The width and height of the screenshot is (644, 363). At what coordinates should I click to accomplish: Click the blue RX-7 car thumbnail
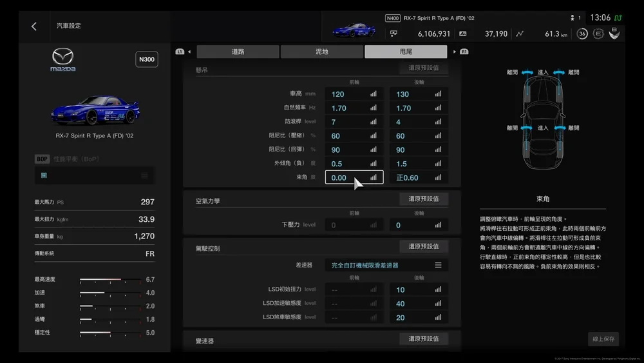95,110
